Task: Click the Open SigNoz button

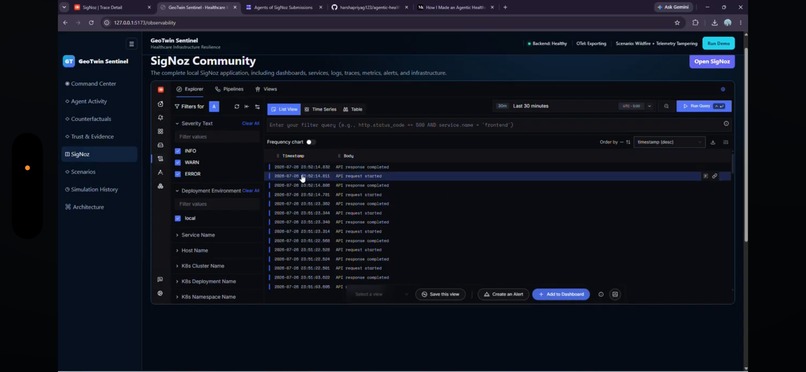Action: (x=712, y=62)
